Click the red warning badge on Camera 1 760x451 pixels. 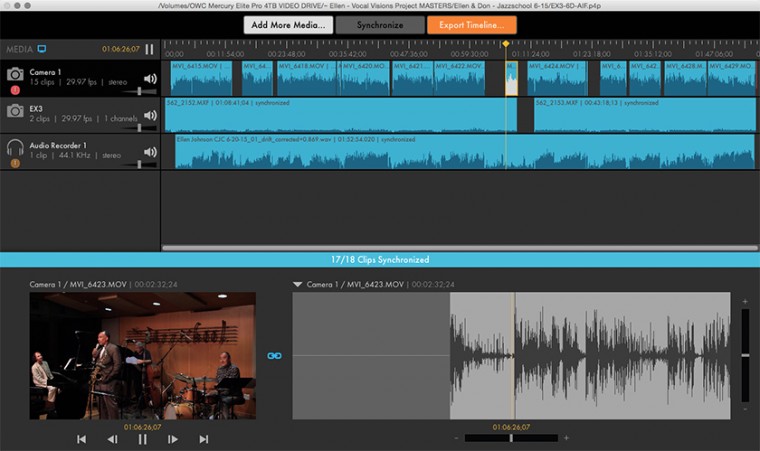[15, 90]
